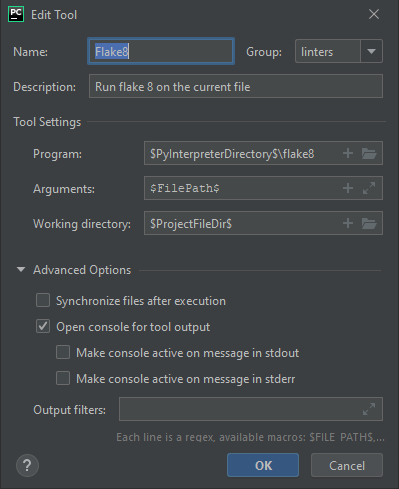399x489 pixels.
Task: Click the linters group text box
Action: point(328,51)
